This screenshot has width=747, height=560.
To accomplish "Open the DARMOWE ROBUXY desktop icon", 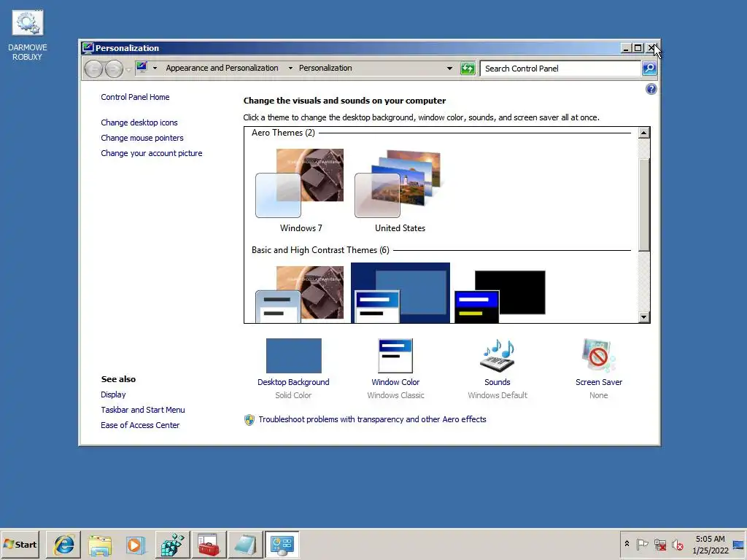I will [x=28, y=36].
